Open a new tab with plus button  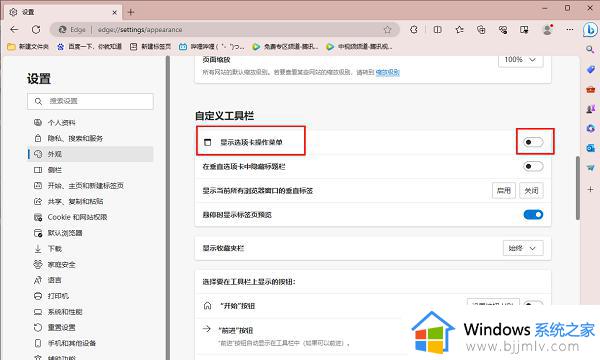tap(131, 12)
